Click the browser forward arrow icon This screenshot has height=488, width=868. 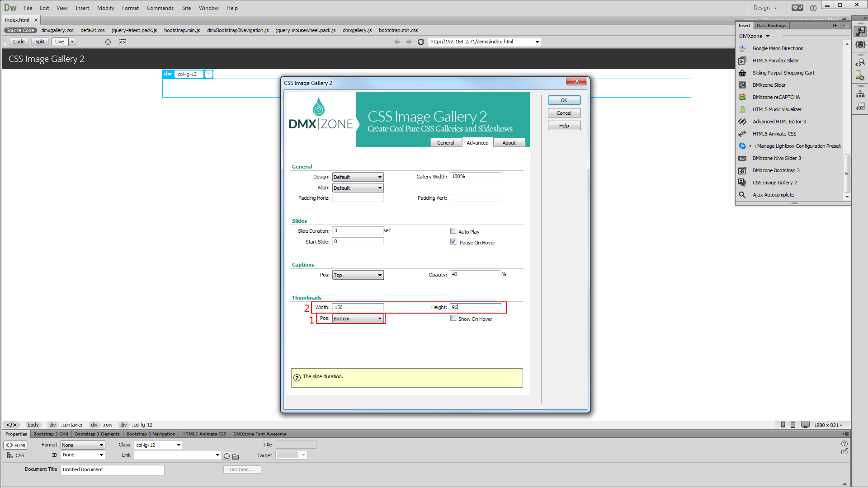pyautogui.click(x=409, y=42)
